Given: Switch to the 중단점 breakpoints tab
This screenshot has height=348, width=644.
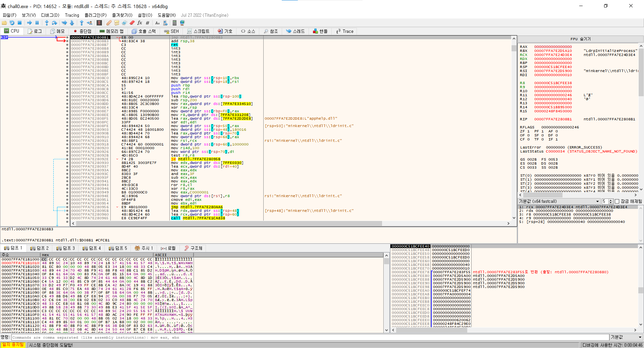Looking at the screenshot, I should 83,31.
